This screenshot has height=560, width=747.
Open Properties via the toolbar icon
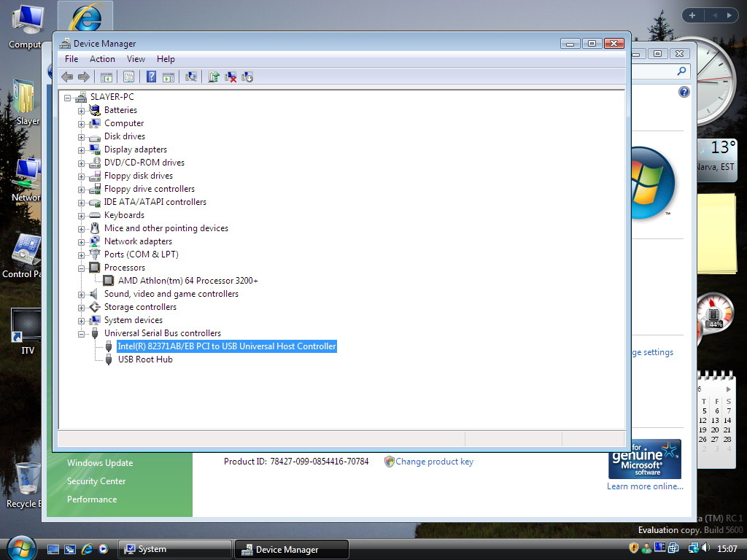[128, 77]
